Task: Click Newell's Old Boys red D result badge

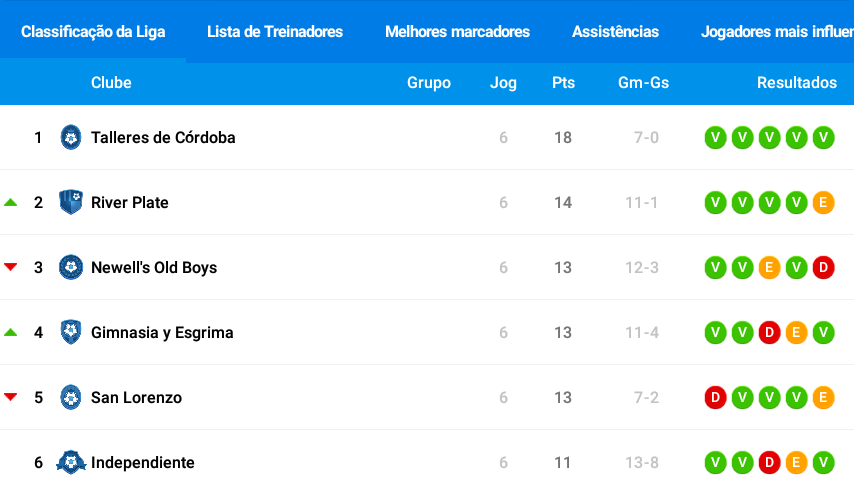Action: pyautogui.click(x=824, y=268)
